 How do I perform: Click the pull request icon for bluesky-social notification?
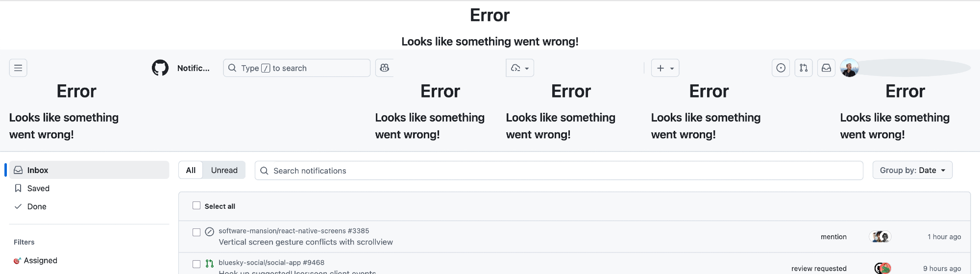click(210, 264)
